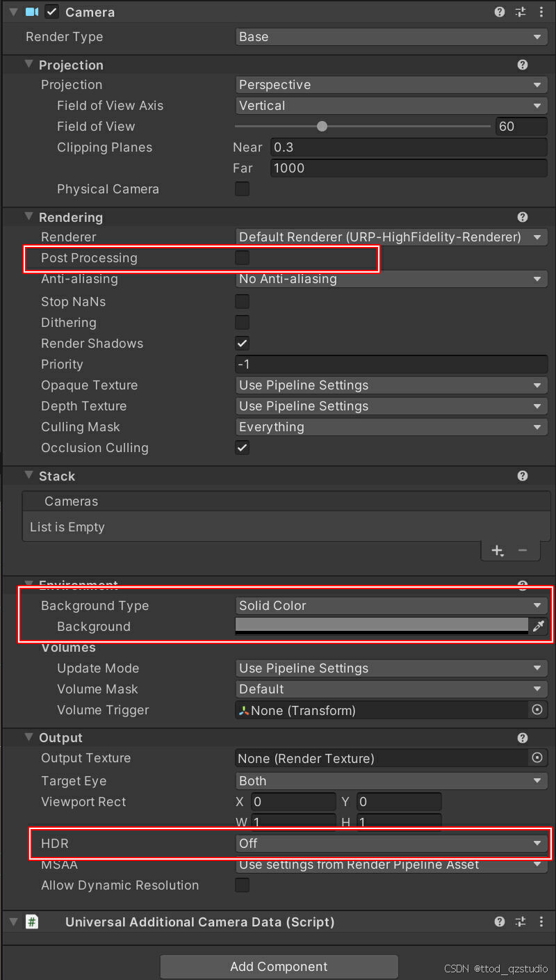
Task: Add a camera to the Stack list
Action: [x=497, y=550]
